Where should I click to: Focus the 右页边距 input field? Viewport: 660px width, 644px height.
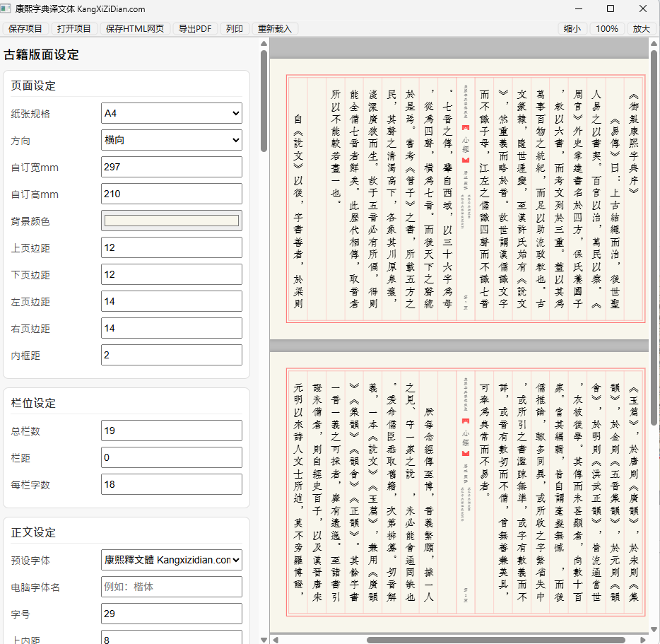[x=172, y=329]
